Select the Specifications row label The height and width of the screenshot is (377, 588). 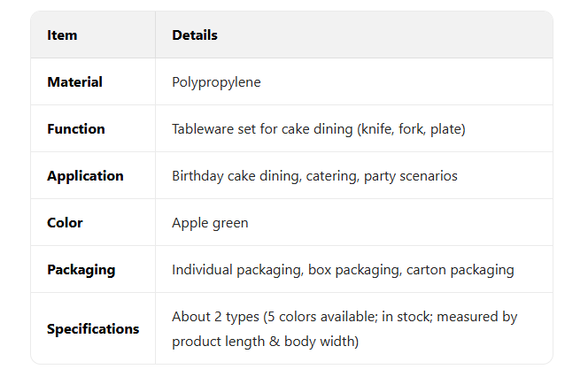pos(93,329)
